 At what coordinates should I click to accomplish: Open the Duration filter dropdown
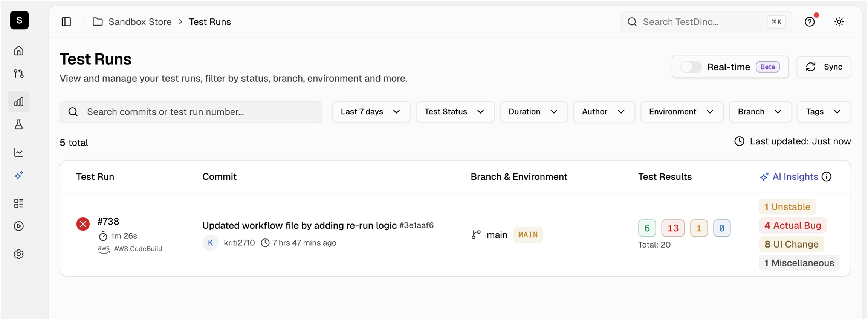534,112
